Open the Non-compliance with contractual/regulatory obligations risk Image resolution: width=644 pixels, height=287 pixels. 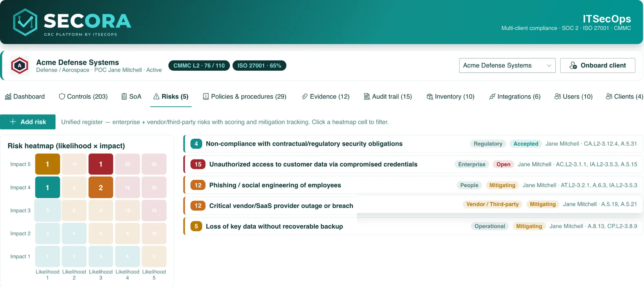(x=413, y=144)
